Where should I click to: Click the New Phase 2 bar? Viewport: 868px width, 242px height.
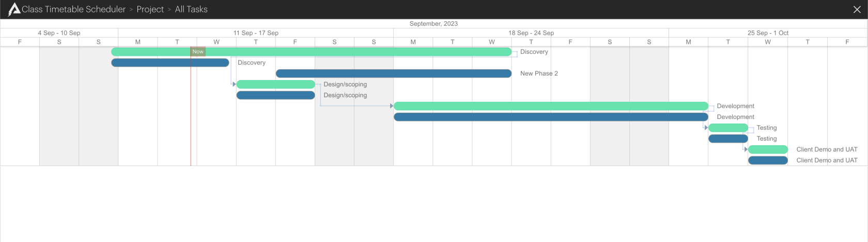(394, 73)
